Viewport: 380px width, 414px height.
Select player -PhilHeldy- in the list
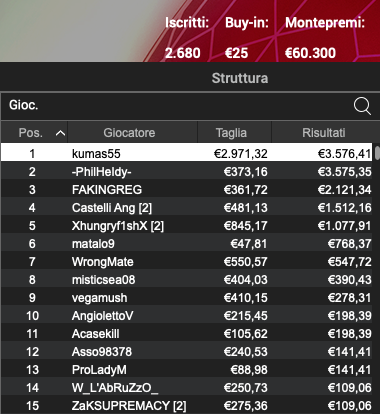[x=187, y=172]
